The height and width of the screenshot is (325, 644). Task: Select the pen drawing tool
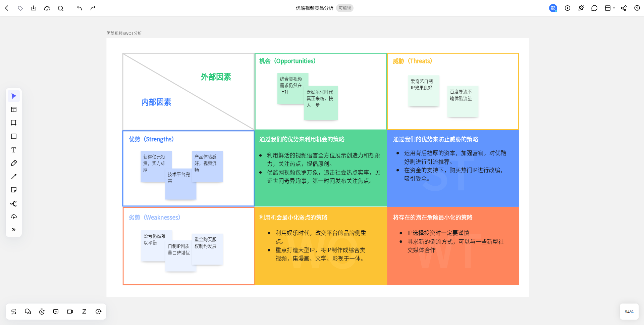[x=14, y=163]
